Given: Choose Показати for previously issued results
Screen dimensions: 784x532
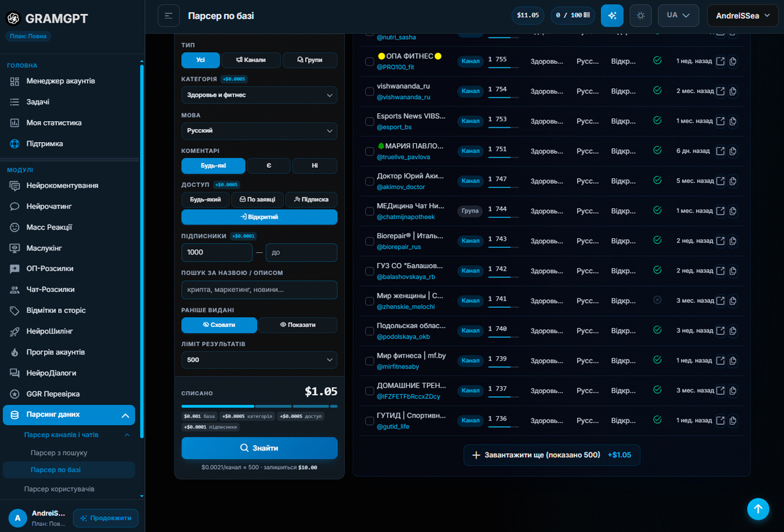Looking at the screenshot, I should click(298, 325).
